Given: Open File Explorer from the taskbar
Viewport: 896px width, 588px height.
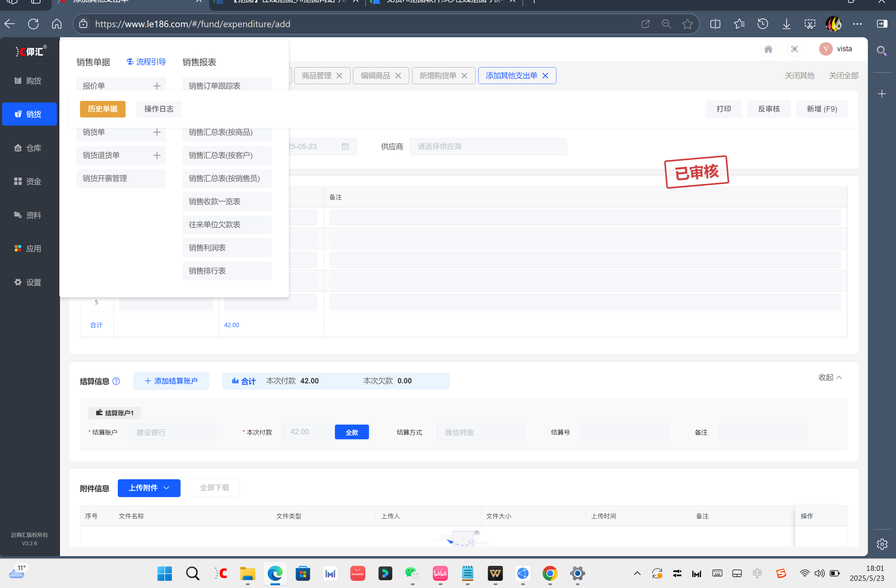Looking at the screenshot, I should 247,573.
